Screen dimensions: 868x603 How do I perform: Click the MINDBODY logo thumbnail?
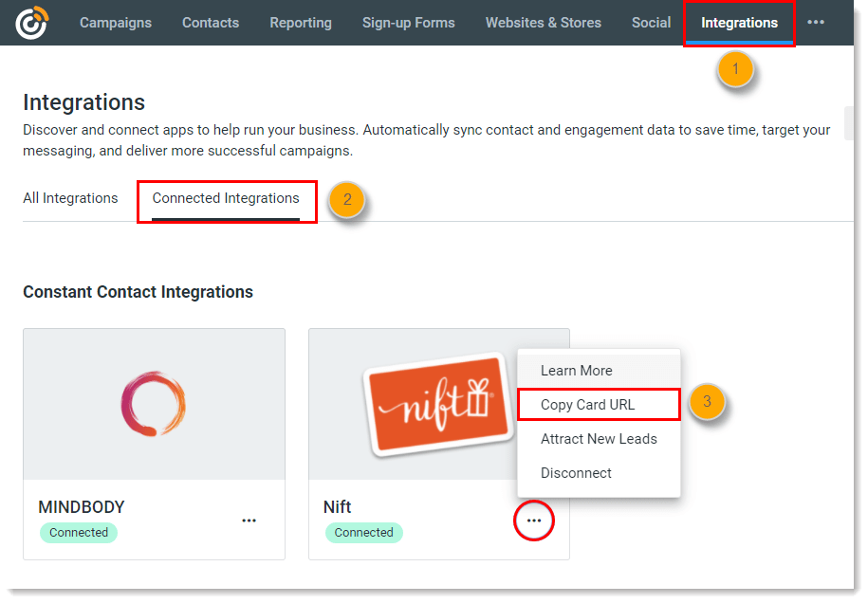click(x=154, y=404)
